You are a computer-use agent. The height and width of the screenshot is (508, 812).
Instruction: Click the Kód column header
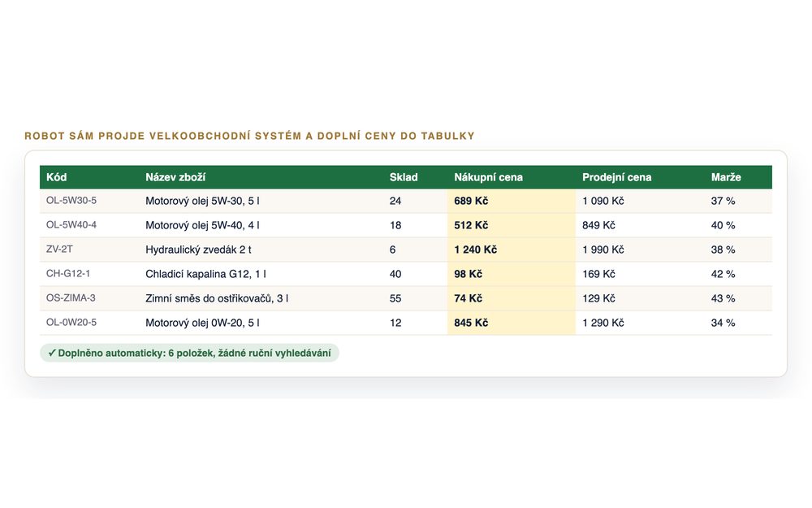click(57, 177)
